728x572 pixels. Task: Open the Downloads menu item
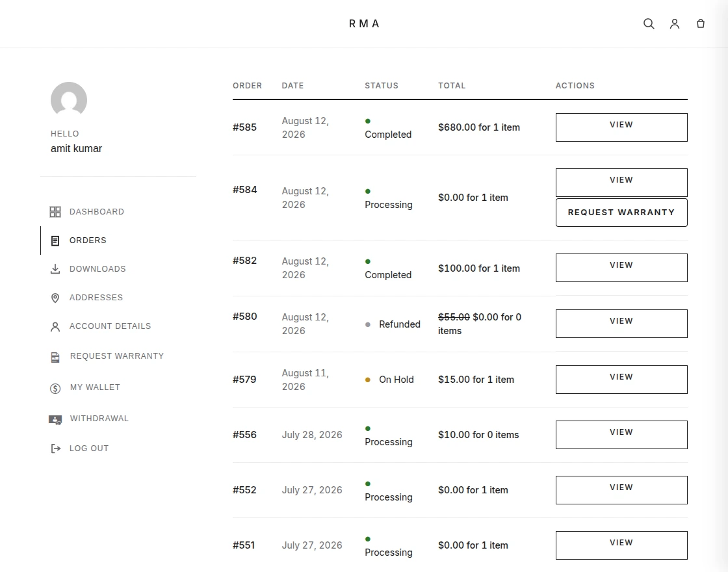click(x=97, y=269)
